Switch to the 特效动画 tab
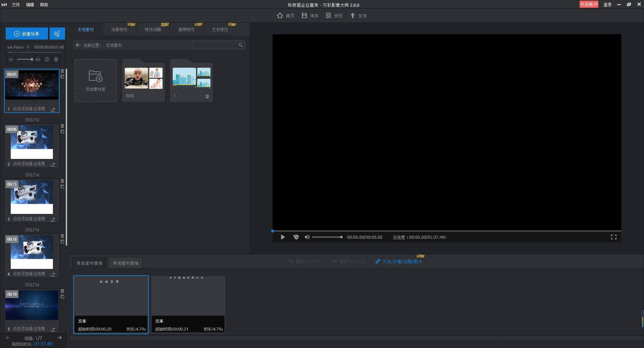644x348 pixels. pyautogui.click(x=153, y=30)
